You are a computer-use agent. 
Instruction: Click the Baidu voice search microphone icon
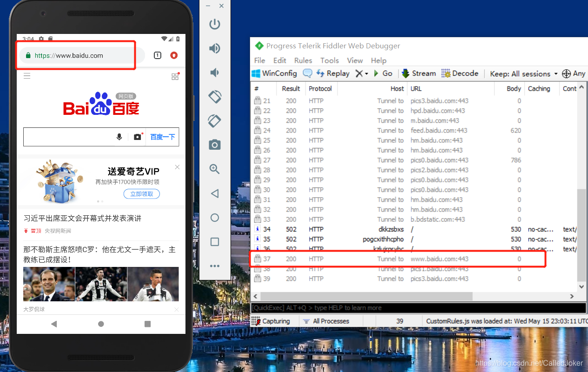click(119, 137)
